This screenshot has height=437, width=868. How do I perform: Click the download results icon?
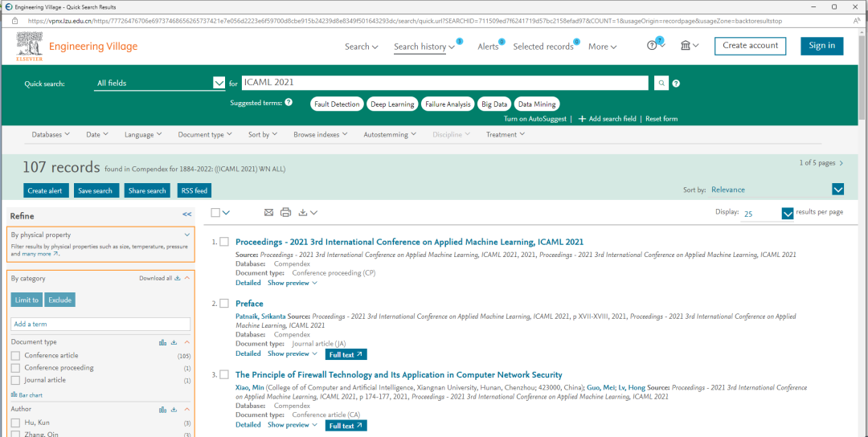click(x=302, y=212)
